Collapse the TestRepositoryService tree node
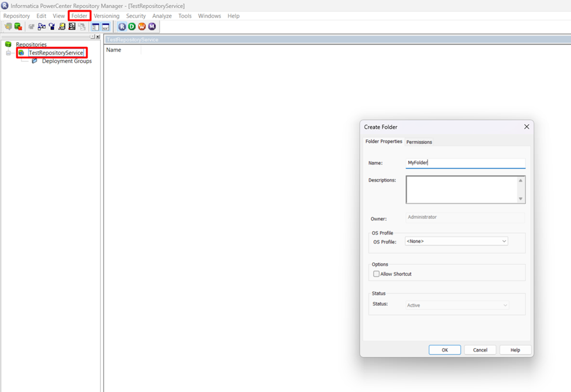The width and height of the screenshot is (571, 392). [x=8, y=53]
